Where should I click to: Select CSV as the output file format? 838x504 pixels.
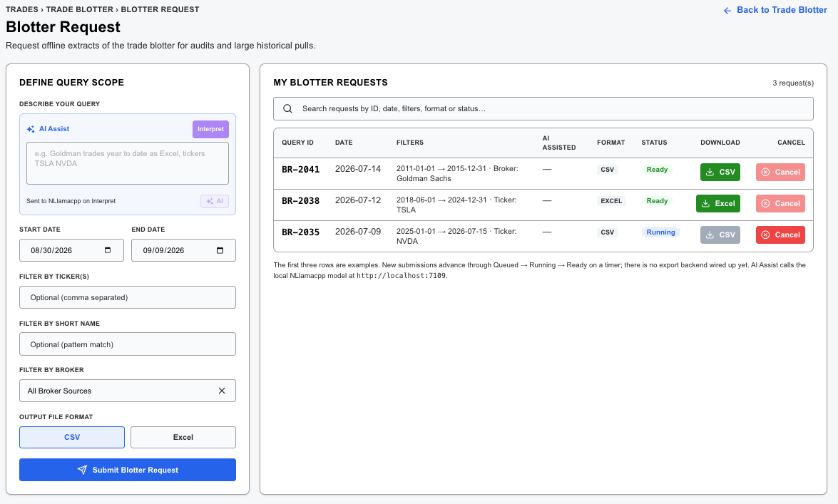tap(72, 437)
